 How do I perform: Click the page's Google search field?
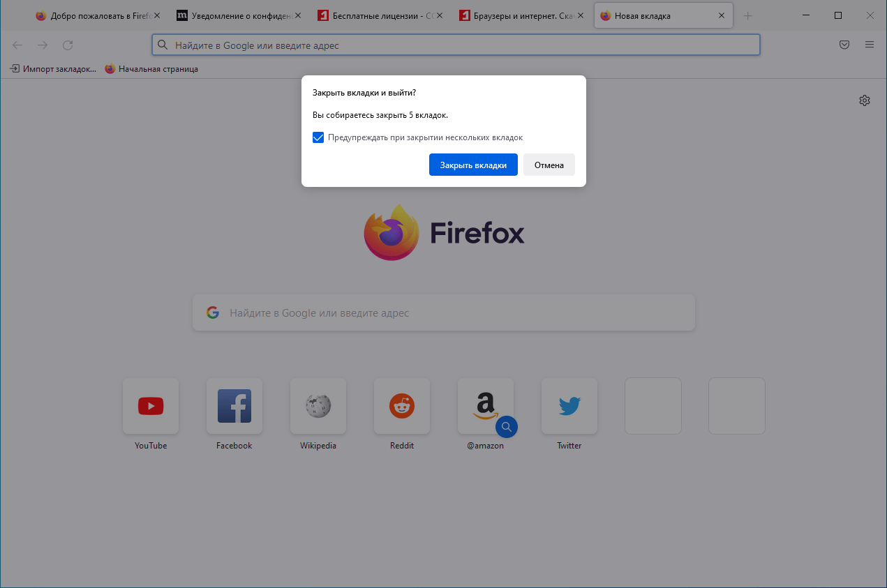tap(444, 312)
